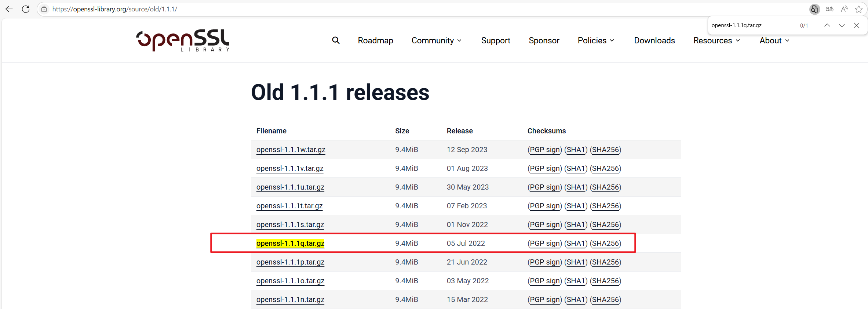
Task: Click the Checksums column header
Action: click(x=547, y=131)
